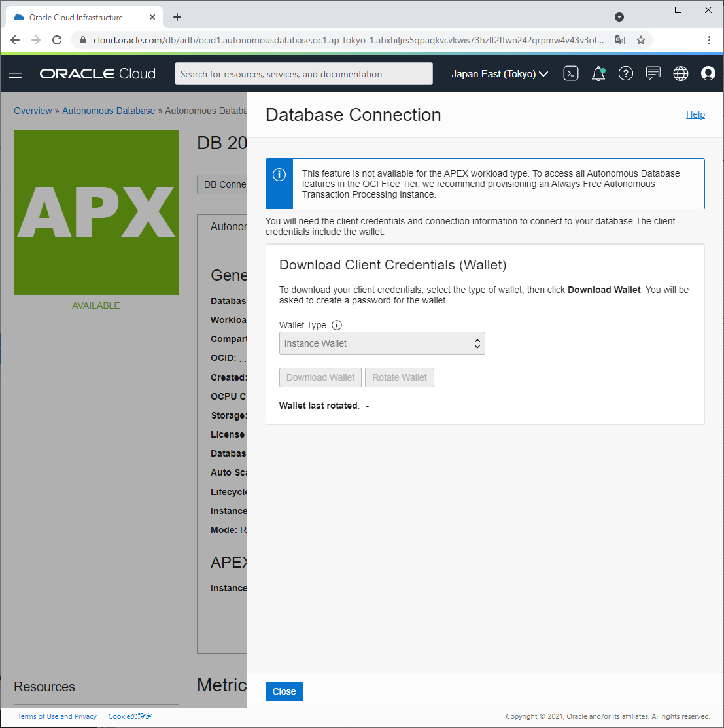
Task: Open the announcements bell icon
Action: [x=598, y=73]
